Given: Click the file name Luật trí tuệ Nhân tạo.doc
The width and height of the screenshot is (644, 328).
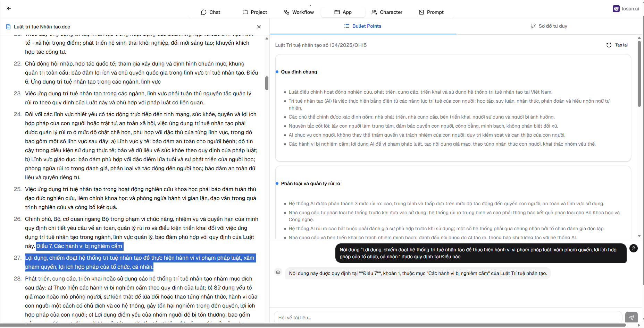Looking at the screenshot, I should point(42,27).
